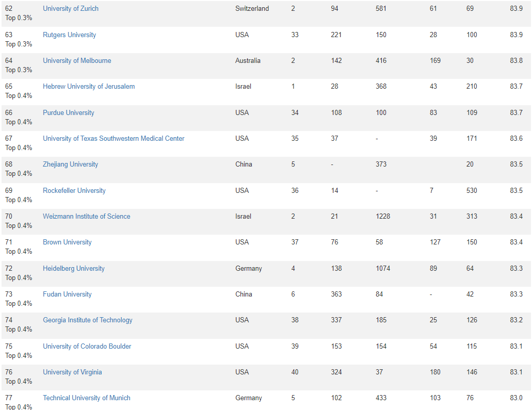Click the Switzerland country cell
Image resolution: width=532 pixels, height=410 pixels.
252,9
